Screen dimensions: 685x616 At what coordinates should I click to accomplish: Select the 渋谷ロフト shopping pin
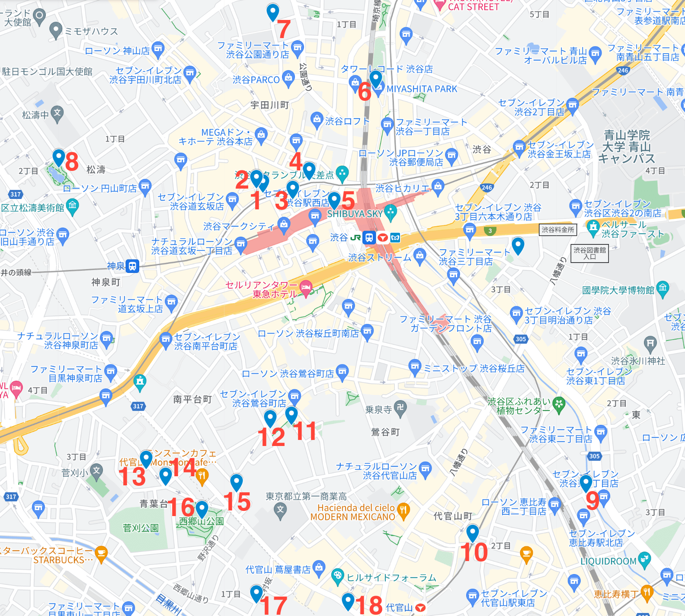pos(317,120)
